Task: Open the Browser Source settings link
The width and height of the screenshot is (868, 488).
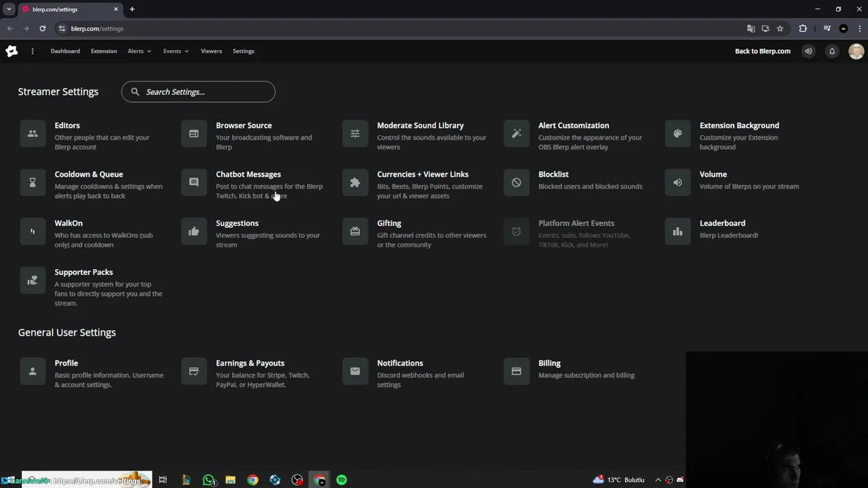Action: [243, 125]
